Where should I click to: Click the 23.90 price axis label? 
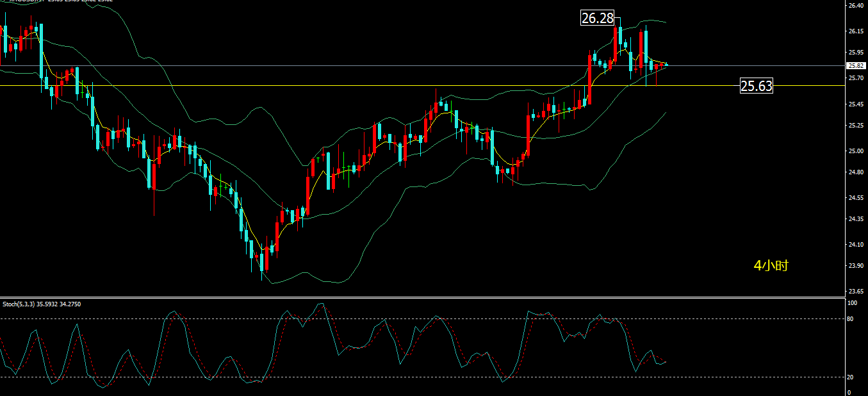855,265
